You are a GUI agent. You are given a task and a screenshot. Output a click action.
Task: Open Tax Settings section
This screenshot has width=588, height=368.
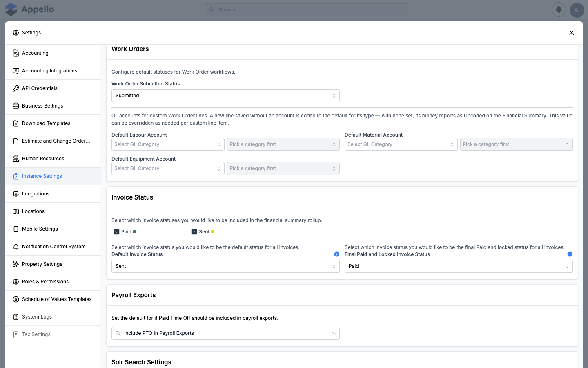pyautogui.click(x=53, y=334)
